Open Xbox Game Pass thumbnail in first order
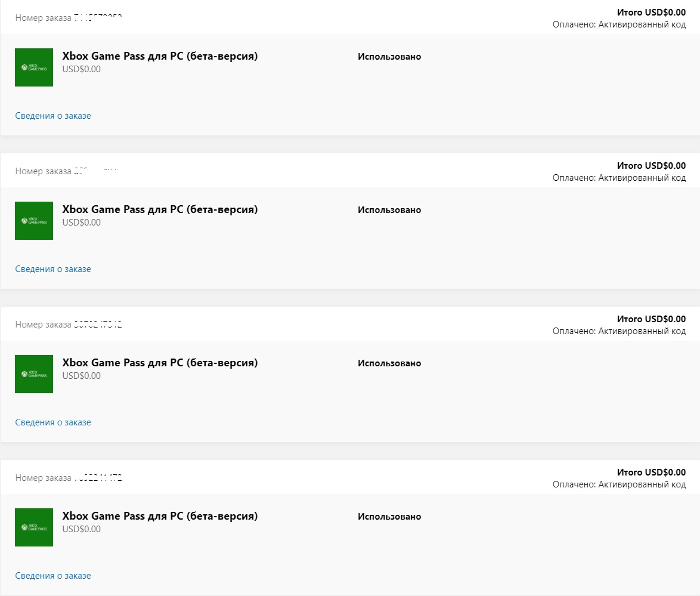This screenshot has height=596, width=700. [34, 67]
